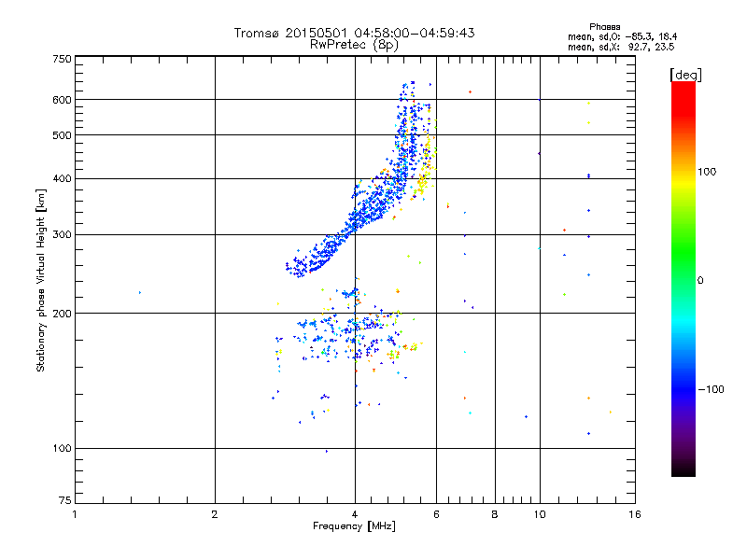Viewport: 747px width, 560px height.
Task: Click colorbar tick label '0'
Action: coord(700,280)
